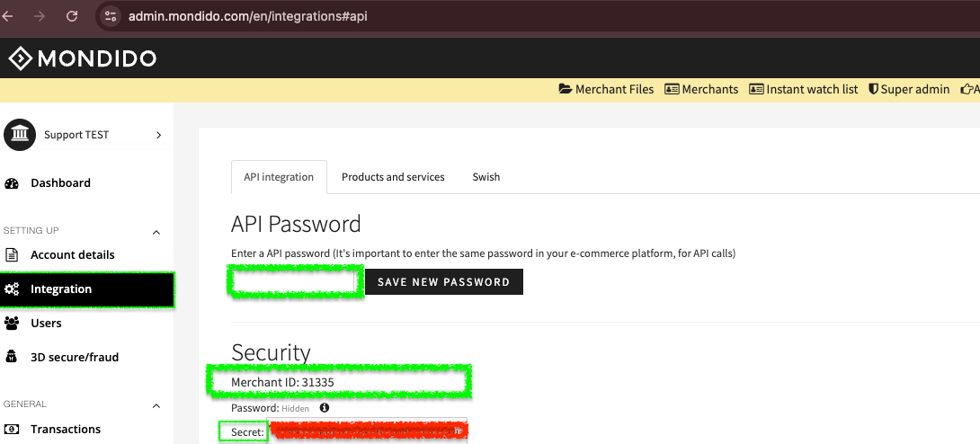The image size is (980, 444).
Task: Click the Support TEST bank avatar icon
Action: [20, 135]
